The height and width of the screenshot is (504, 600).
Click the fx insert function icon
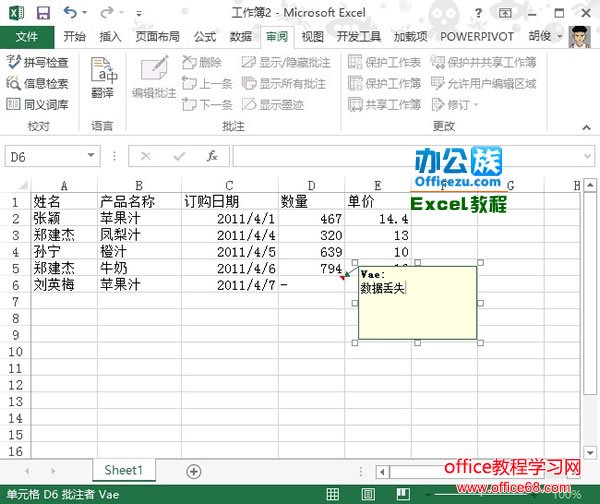click(212, 156)
